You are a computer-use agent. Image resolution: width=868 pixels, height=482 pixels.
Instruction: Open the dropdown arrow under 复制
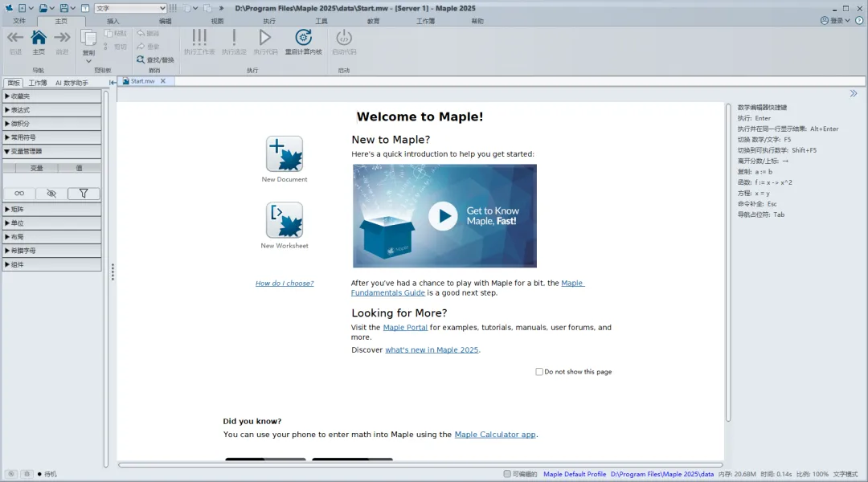88,61
